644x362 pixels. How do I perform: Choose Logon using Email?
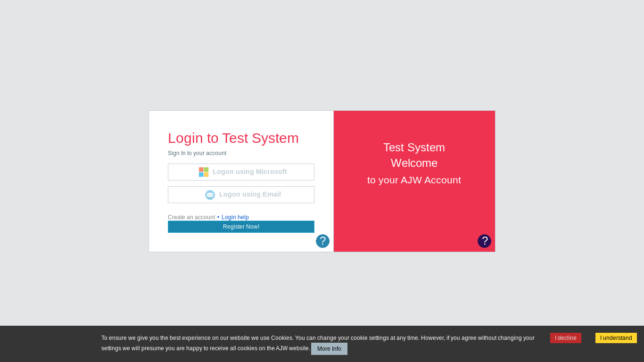click(x=241, y=195)
